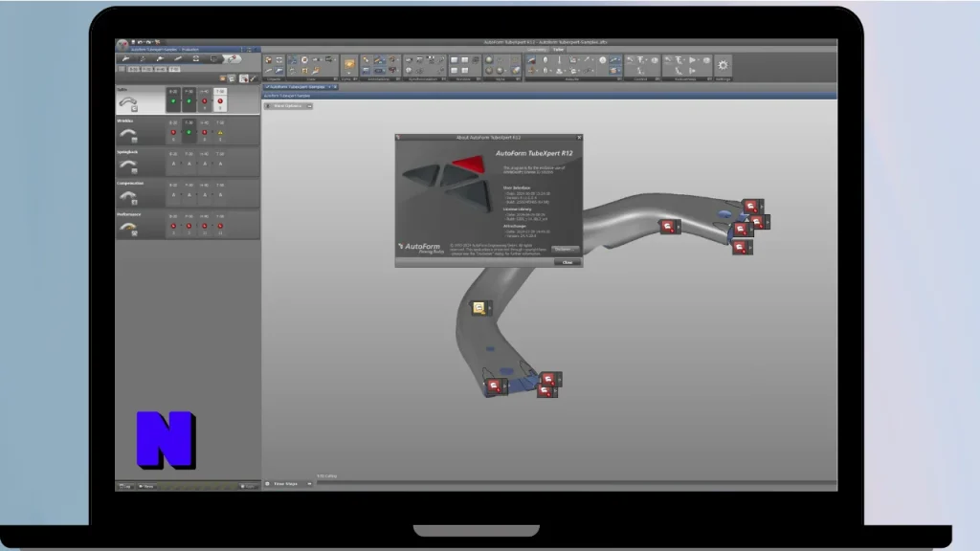Click the Compensation tube thumbnail icon
Screen dimensions: 980x551
tap(128, 197)
